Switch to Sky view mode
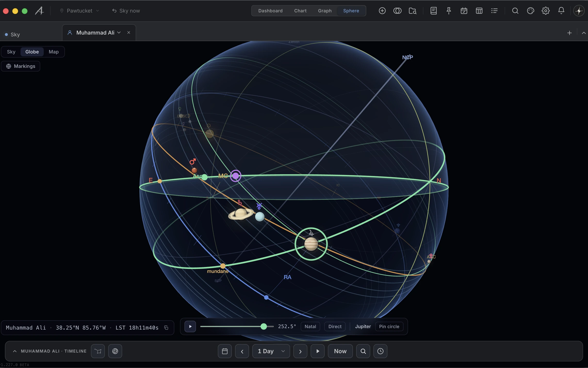The height and width of the screenshot is (368, 588). (x=11, y=52)
